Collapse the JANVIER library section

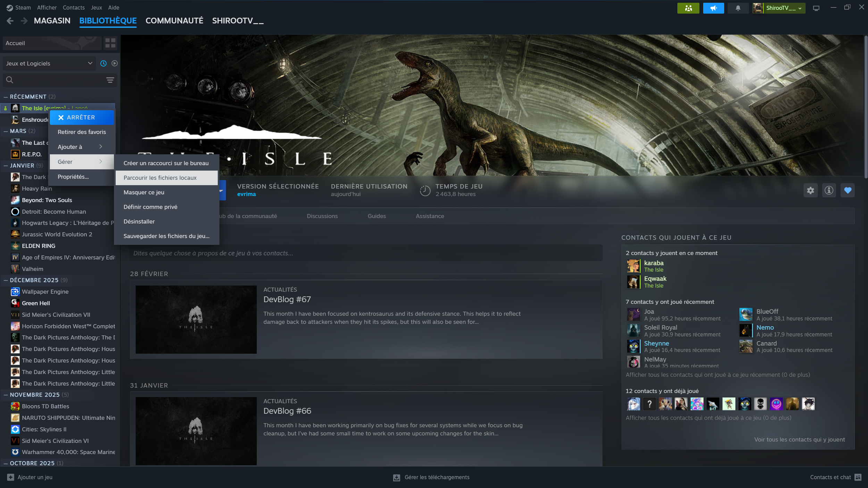[6, 166]
